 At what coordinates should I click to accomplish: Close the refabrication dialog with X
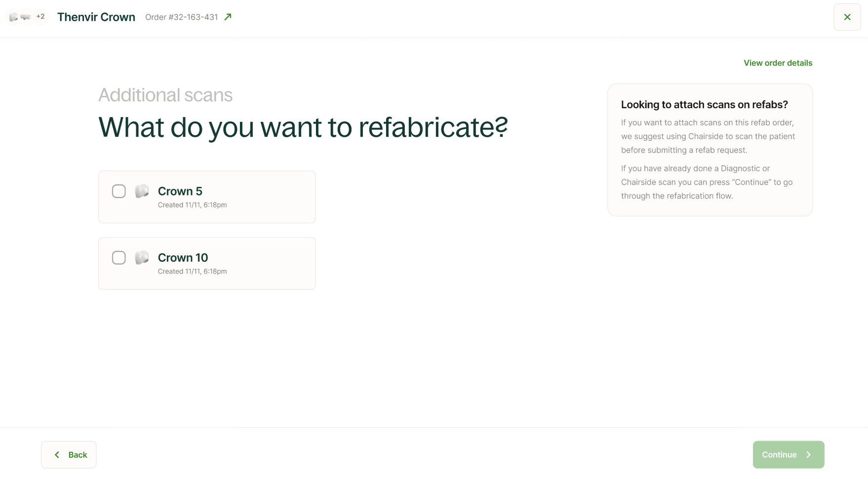[x=847, y=17]
